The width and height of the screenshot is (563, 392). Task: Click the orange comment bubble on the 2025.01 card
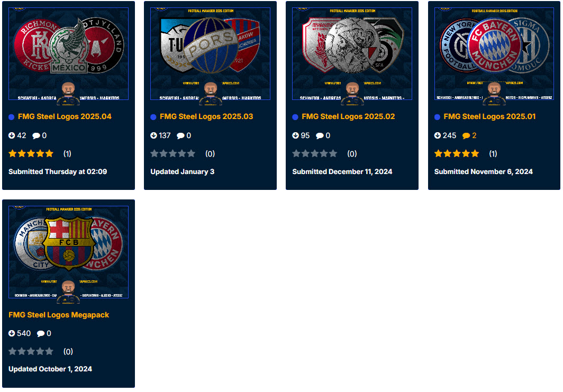pos(466,135)
